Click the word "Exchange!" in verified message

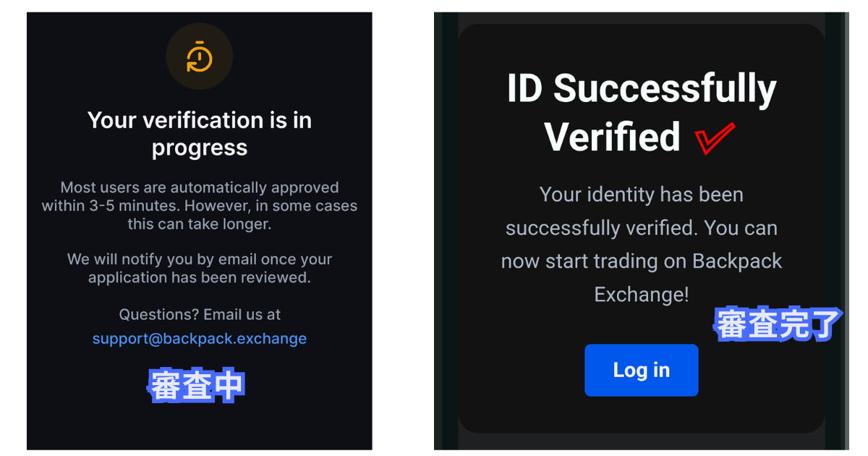(642, 295)
